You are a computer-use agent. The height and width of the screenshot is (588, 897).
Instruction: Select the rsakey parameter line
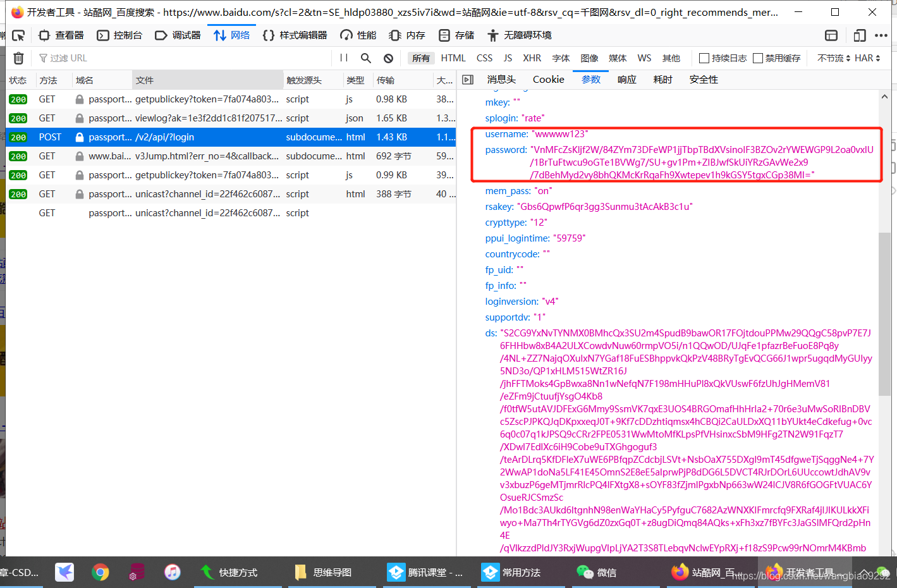point(589,207)
